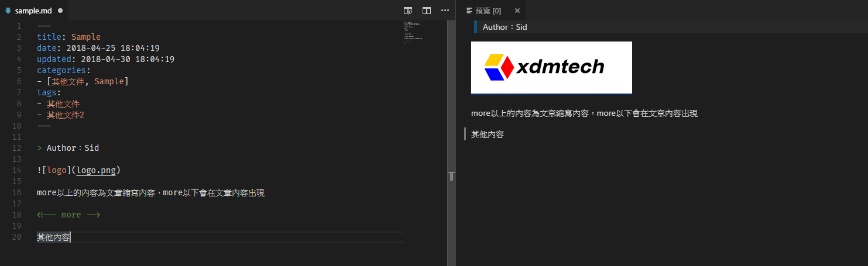Split the editor with the split icon
Image resolution: width=868 pixels, height=266 pixels.
(x=427, y=11)
